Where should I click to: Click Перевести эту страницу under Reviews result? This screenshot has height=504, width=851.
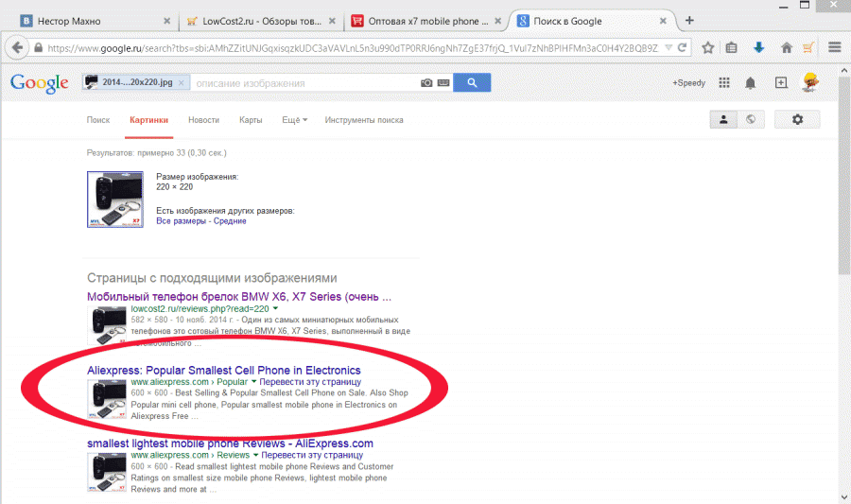[312, 455]
